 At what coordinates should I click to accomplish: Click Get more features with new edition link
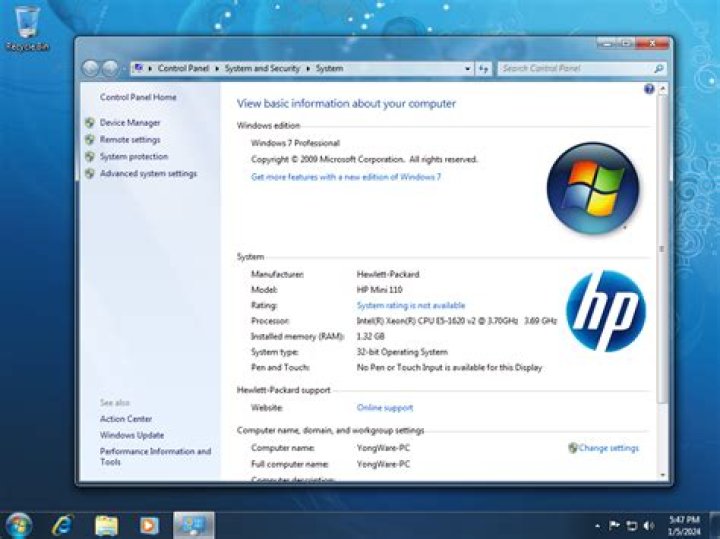(x=346, y=177)
